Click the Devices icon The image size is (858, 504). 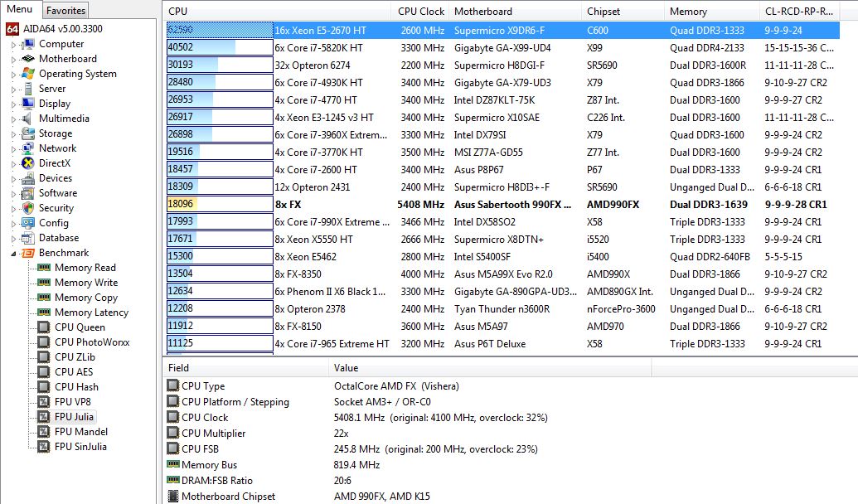(x=28, y=178)
